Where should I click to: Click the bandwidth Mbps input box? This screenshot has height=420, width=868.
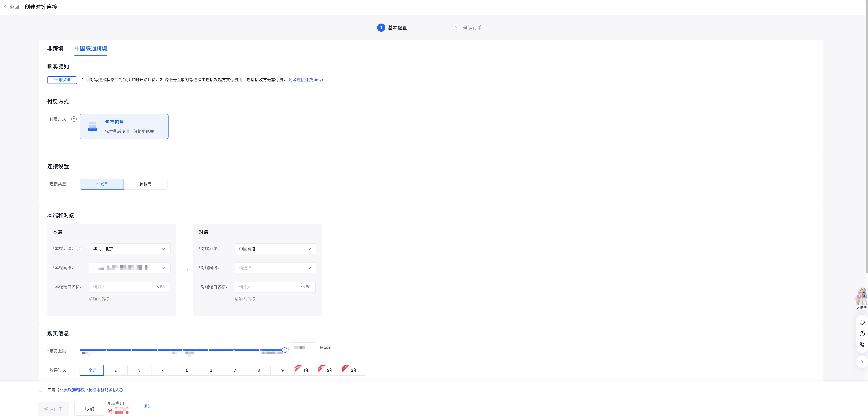point(303,348)
